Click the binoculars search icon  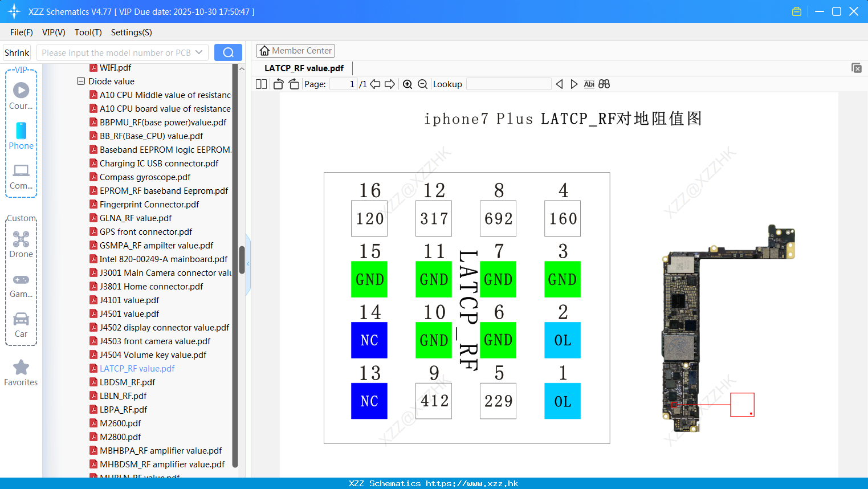coord(604,84)
